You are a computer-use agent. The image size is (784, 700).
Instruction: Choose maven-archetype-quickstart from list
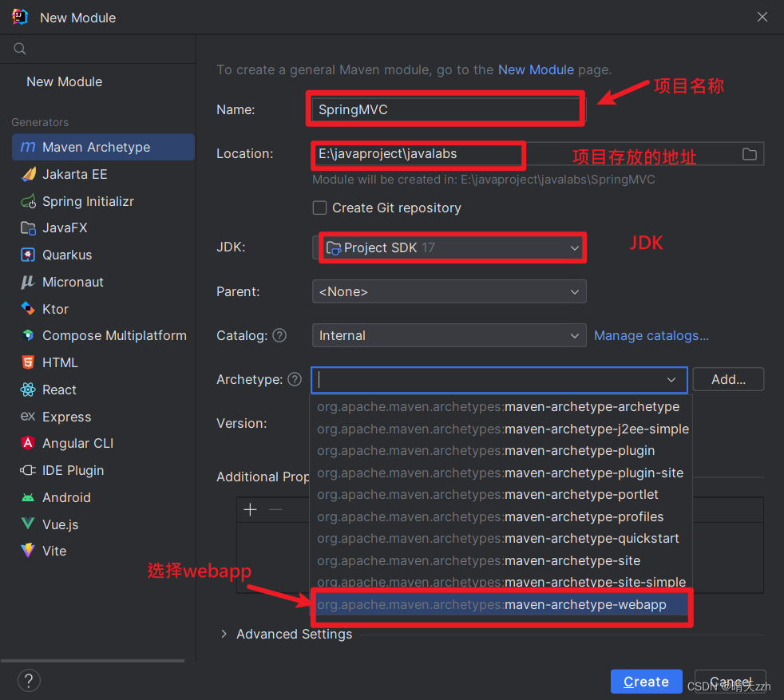[501, 539]
